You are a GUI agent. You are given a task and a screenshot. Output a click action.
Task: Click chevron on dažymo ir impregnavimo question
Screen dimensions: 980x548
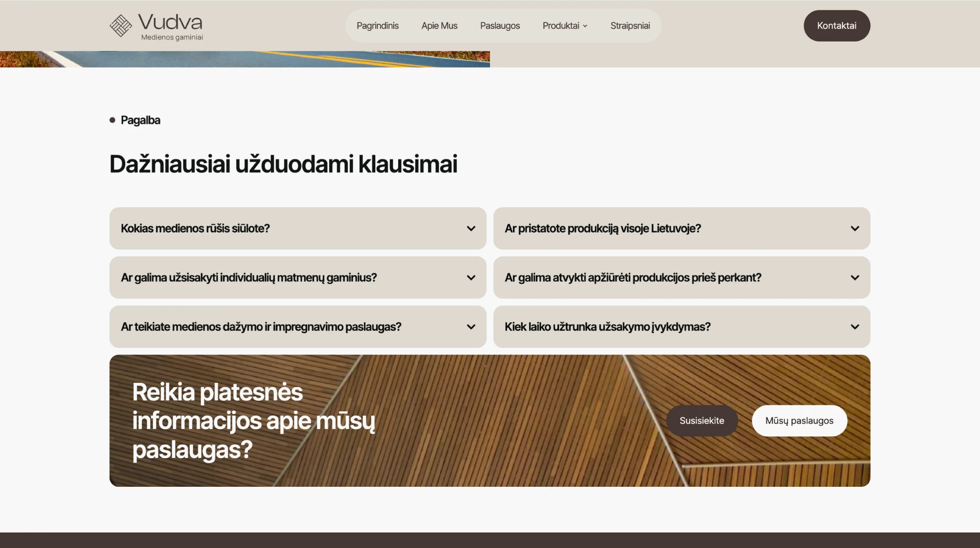pos(471,327)
